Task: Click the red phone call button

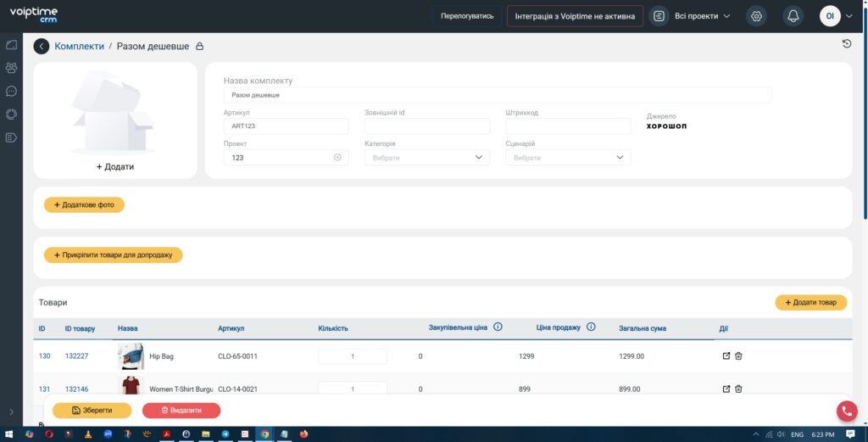Action: click(x=847, y=411)
